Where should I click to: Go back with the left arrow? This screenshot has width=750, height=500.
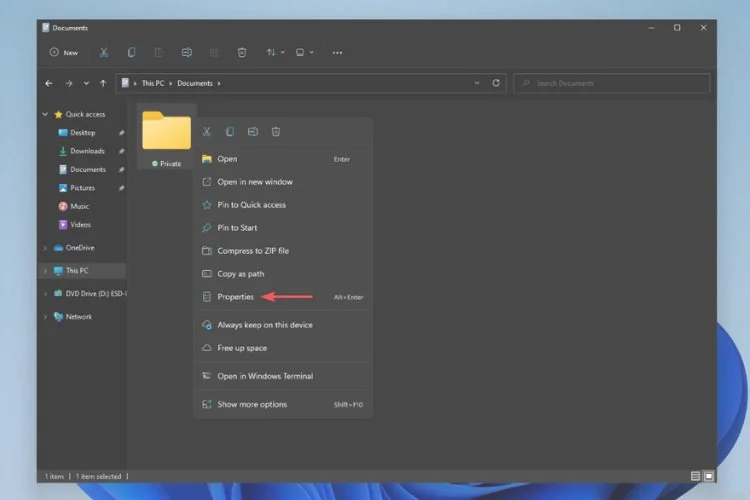(49, 83)
